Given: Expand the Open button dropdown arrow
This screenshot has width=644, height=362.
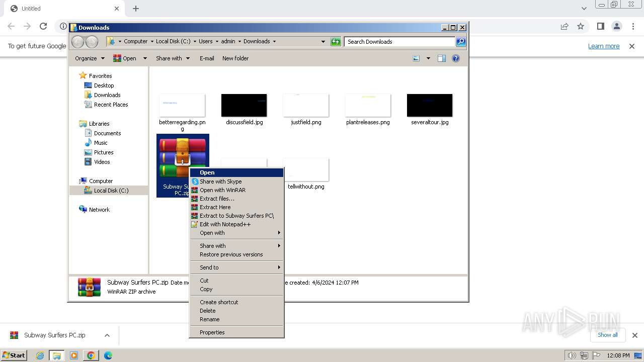Looking at the screenshot, I should [145, 58].
